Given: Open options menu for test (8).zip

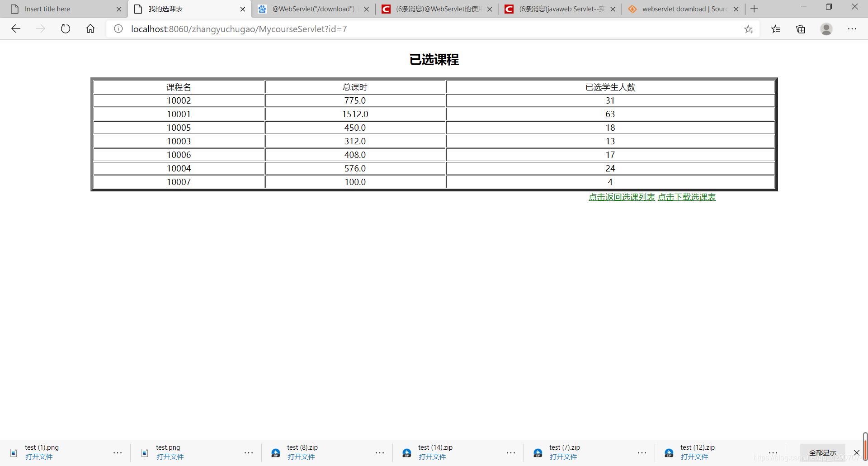Looking at the screenshot, I should tap(380, 453).
